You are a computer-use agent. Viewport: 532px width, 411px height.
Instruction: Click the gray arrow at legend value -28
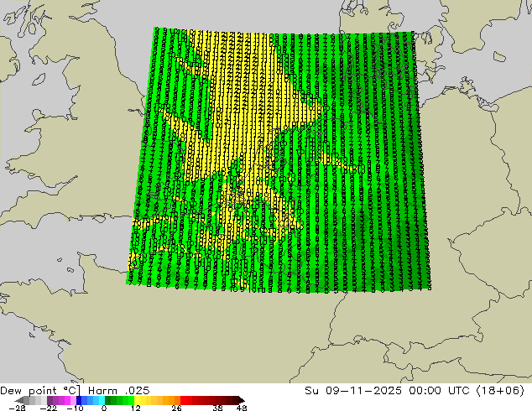19,400
